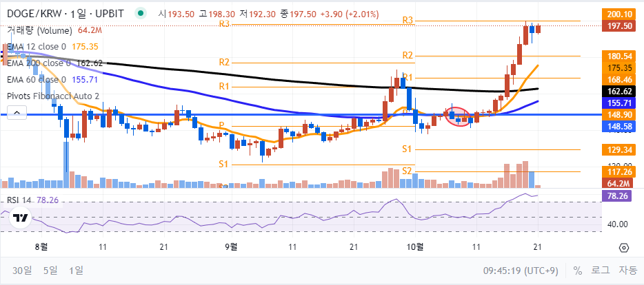The image size is (644, 285).
Task: Open chart settings gear icon
Action: pyautogui.click(x=624, y=248)
